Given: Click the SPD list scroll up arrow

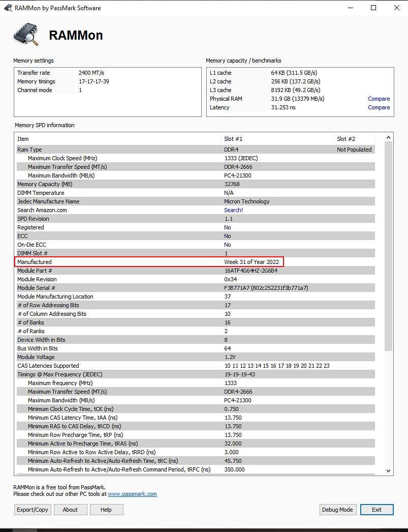Looking at the screenshot, I should 388,137.
